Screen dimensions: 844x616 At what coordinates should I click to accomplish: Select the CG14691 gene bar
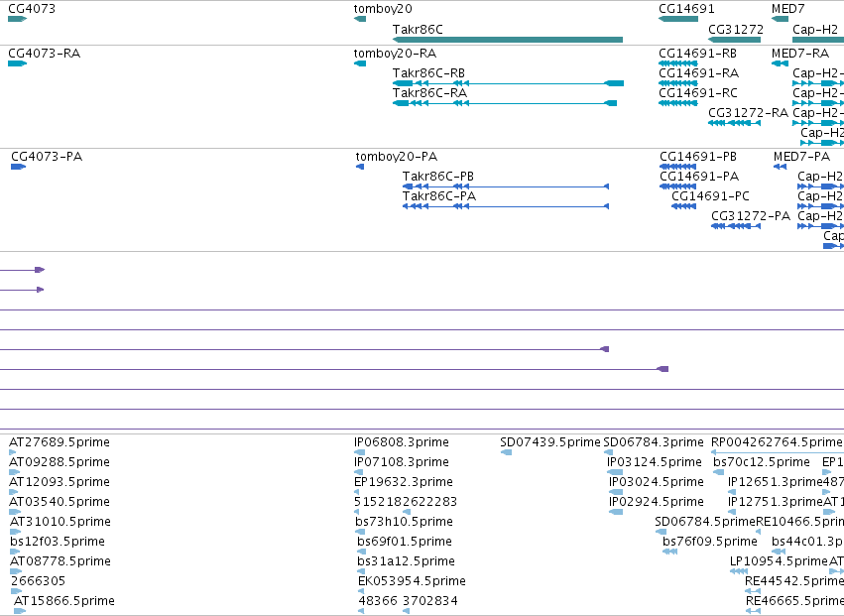tap(678, 19)
